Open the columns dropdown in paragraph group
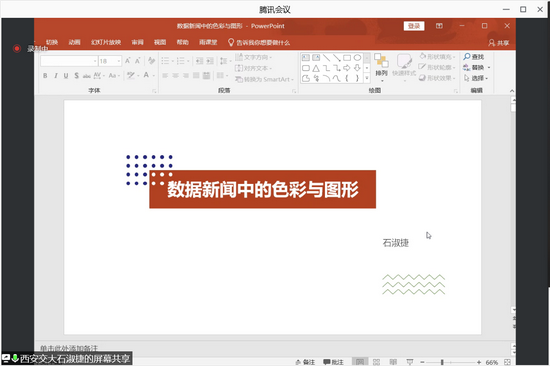 [x=222, y=75]
